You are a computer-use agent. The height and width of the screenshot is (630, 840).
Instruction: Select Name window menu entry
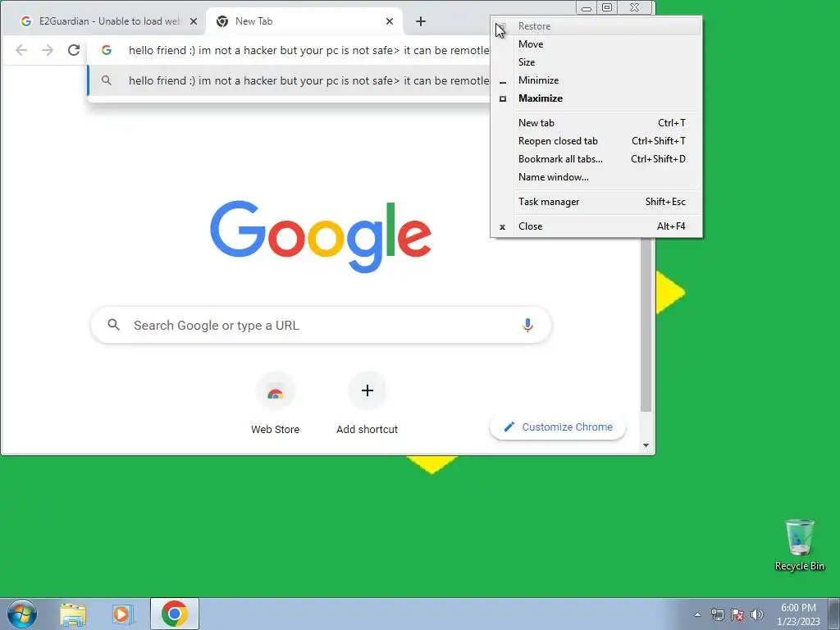596,177
